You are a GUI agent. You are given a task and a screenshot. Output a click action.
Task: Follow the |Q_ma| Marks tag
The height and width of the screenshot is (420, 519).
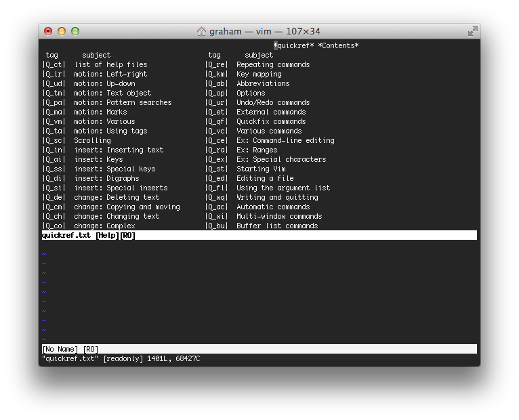pyautogui.click(x=54, y=112)
